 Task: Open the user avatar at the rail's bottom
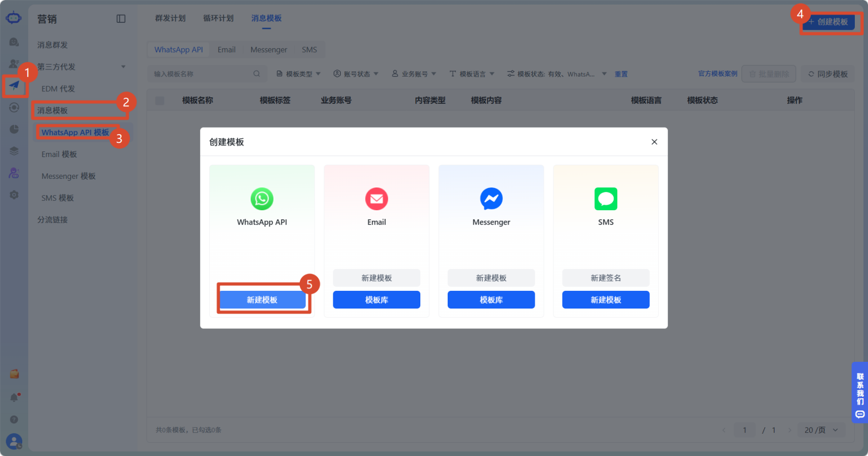(x=14, y=441)
